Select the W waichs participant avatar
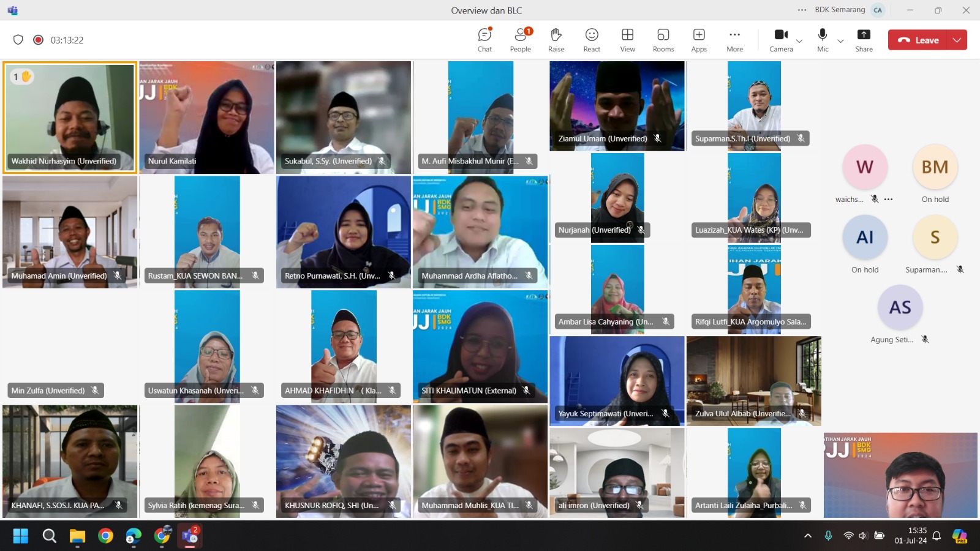980x551 pixels. [865, 167]
